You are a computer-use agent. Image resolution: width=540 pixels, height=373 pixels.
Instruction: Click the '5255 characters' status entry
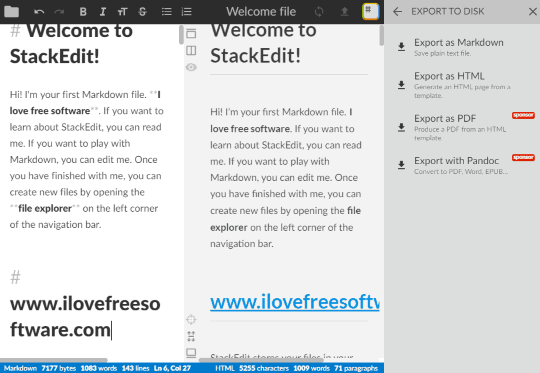pos(264,368)
